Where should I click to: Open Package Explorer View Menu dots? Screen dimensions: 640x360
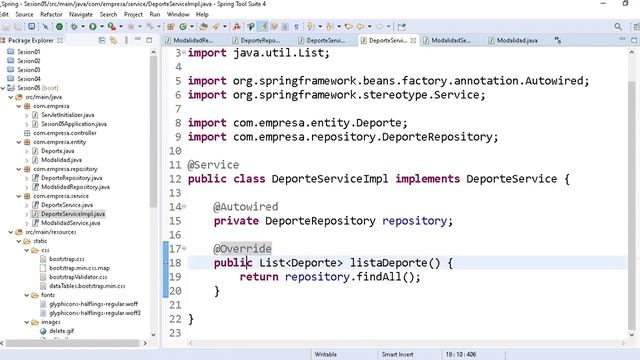pyautogui.click(x=126, y=40)
